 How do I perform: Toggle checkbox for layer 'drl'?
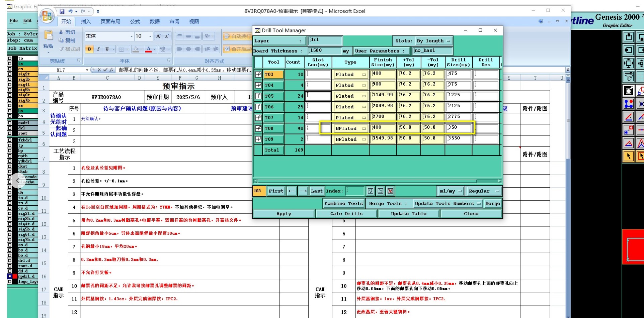tap(10, 128)
